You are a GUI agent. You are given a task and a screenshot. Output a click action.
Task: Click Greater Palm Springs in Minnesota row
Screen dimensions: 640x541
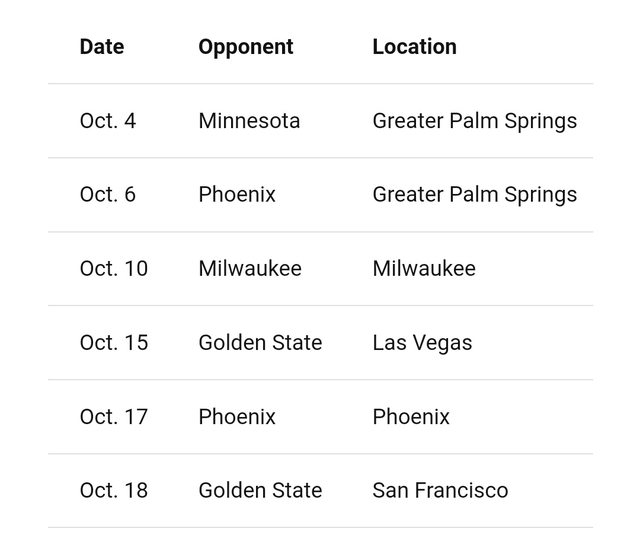(474, 121)
